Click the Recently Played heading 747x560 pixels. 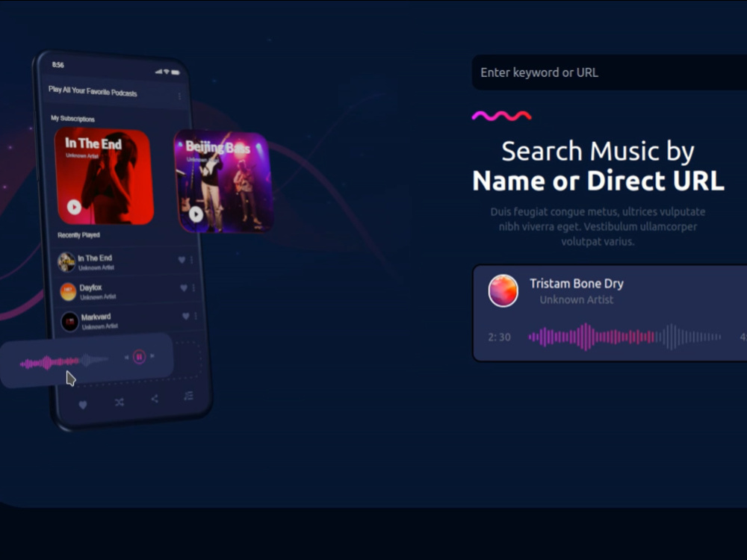point(78,234)
